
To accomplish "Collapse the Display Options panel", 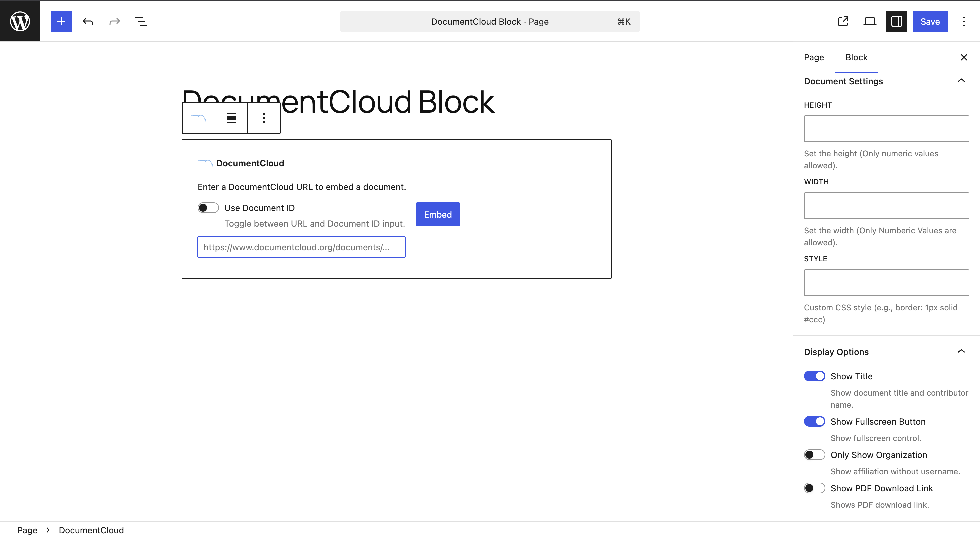I will [x=961, y=351].
